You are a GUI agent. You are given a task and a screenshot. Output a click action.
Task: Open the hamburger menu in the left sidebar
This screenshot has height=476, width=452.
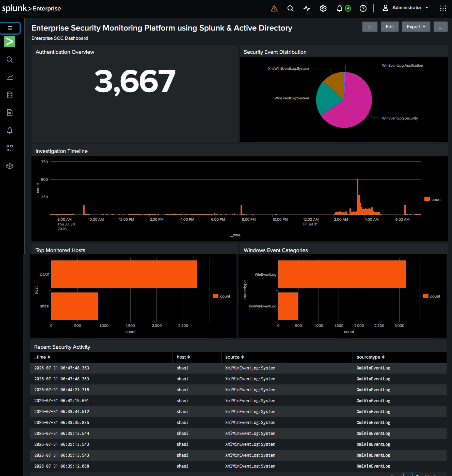(x=10, y=28)
